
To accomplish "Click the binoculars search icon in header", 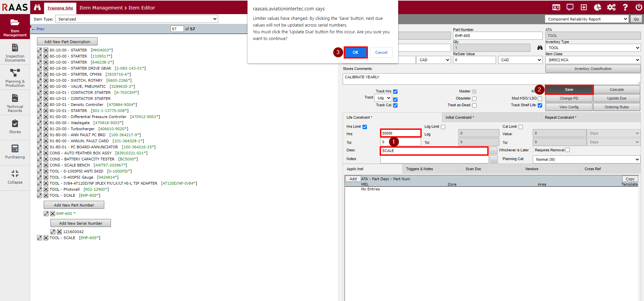I will click(x=37, y=7).
